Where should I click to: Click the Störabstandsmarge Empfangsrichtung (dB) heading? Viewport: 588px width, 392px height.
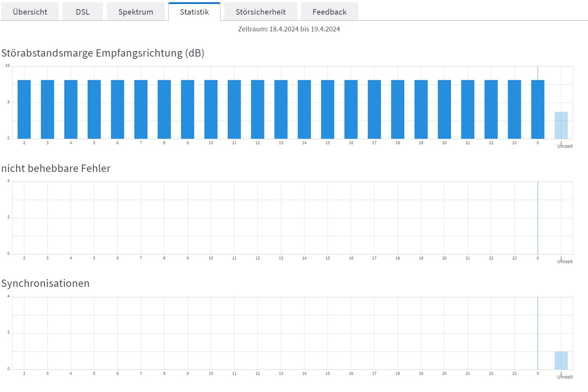[103, 53]
